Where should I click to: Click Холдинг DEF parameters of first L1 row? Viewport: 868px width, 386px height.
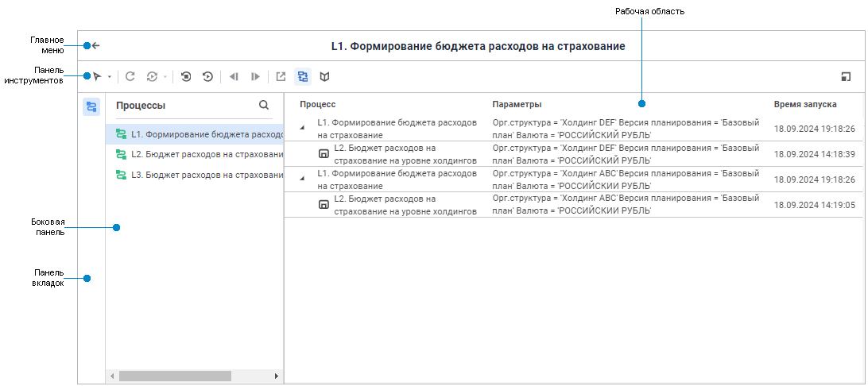tap(626, 129)
